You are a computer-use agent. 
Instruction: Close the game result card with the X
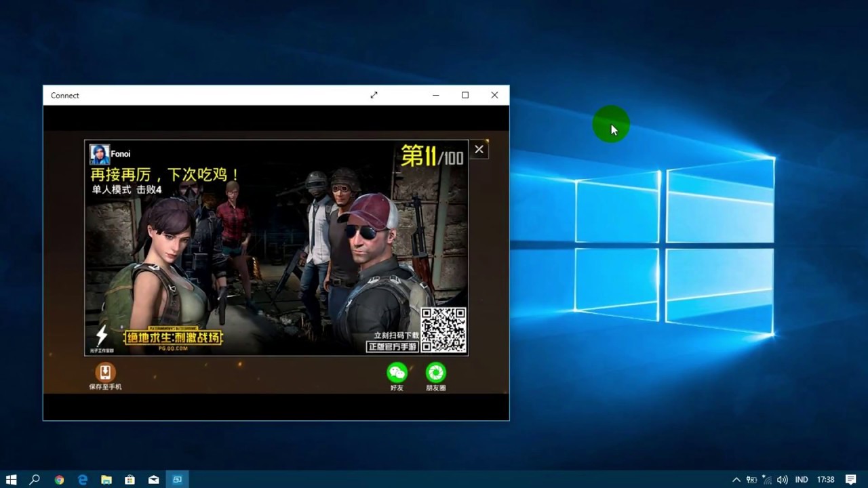click(x=479, y=149)
